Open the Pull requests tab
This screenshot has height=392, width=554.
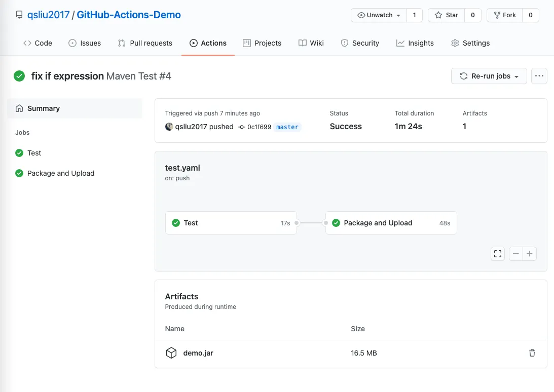[145, 43]
